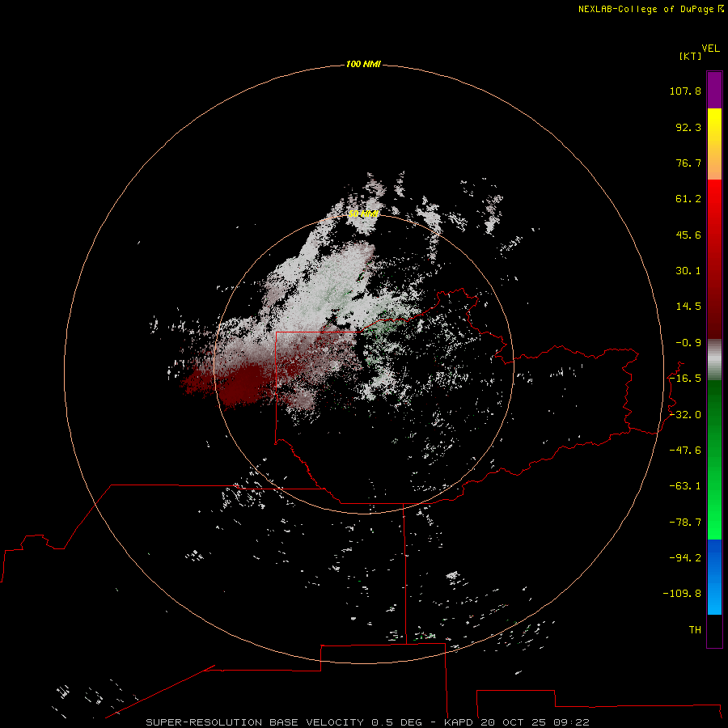Click the 50 NMI range ring label

[363, 214]
